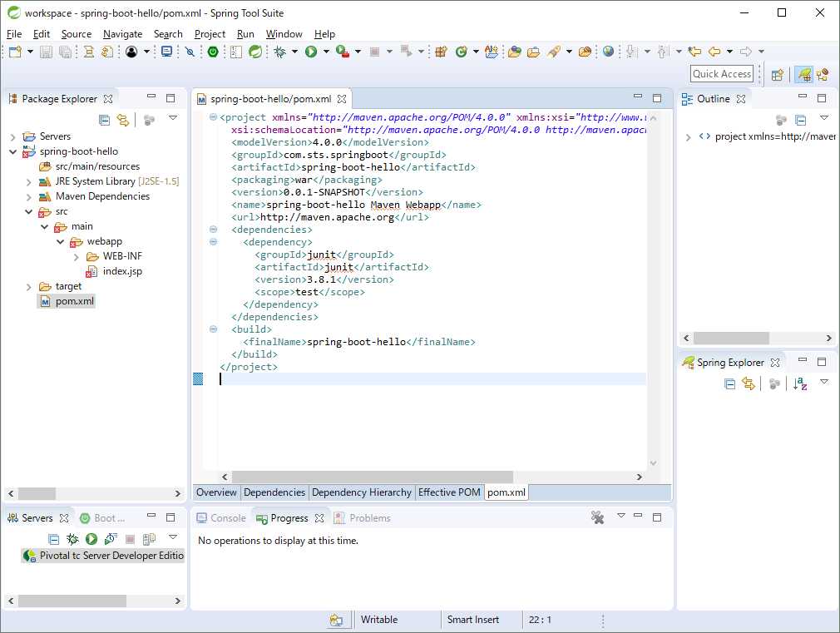Viewport: 840px width, 633px height.
Task: Click the Open Task monitor-shaped toolbar icon
Action: (166, 52)
